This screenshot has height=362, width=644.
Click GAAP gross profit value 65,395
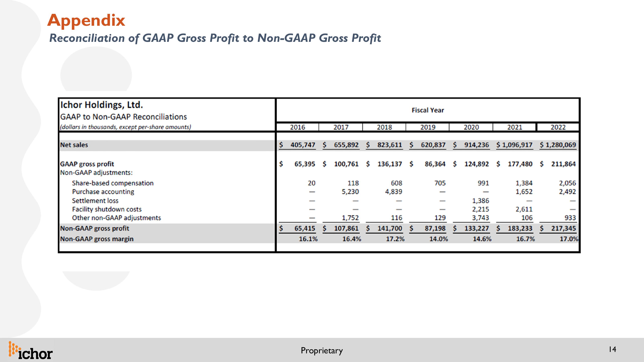(x=305, y=164)
